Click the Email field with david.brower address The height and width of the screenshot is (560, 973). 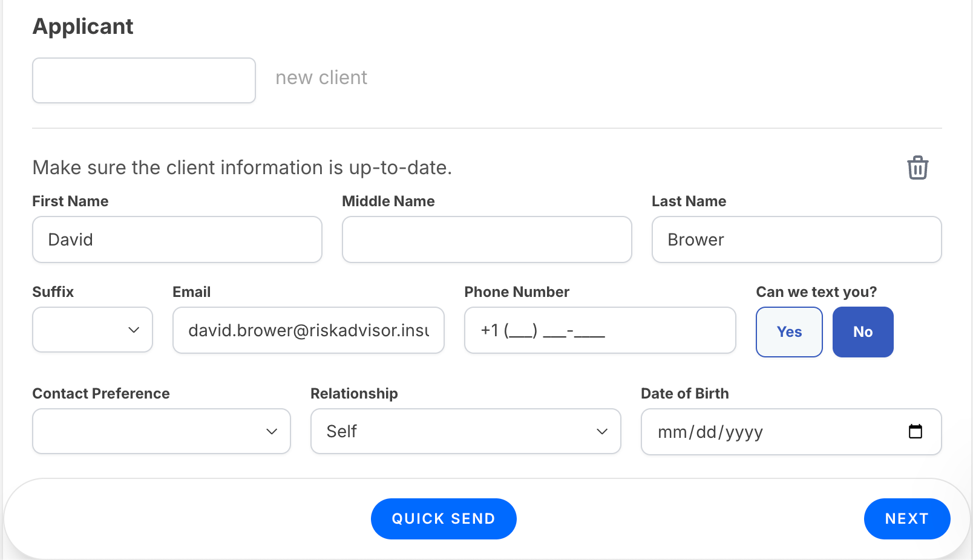click(x=309, y=330)
